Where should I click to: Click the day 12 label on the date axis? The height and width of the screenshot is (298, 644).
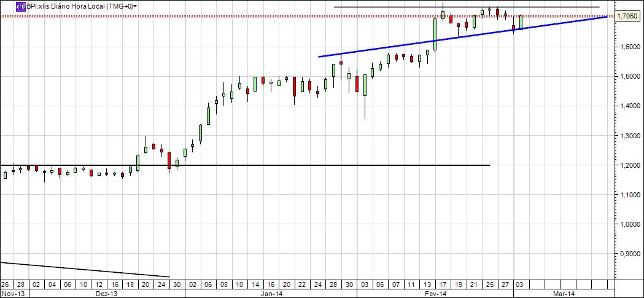[x=99, y=285]
